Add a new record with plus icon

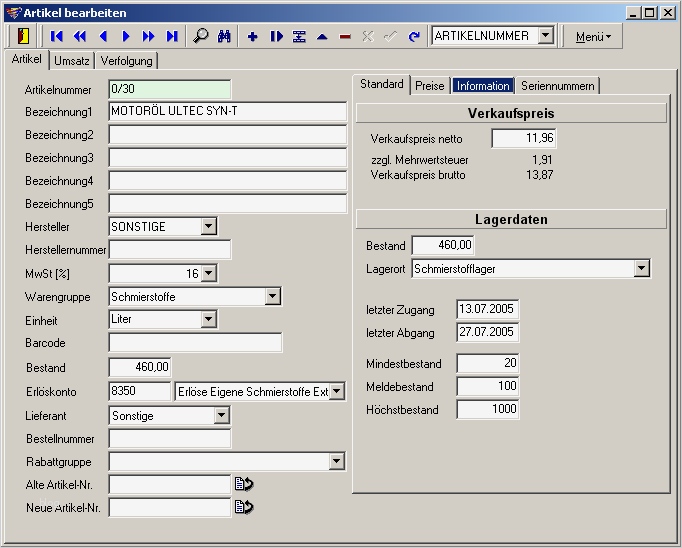point(252,36)
